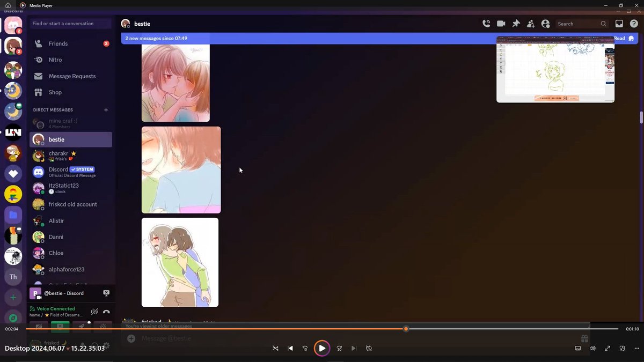Screen dimensions: 644x362
Task: Open ItzStatic123 direct message
Action: pyautogui.click(x=71, y=188)
